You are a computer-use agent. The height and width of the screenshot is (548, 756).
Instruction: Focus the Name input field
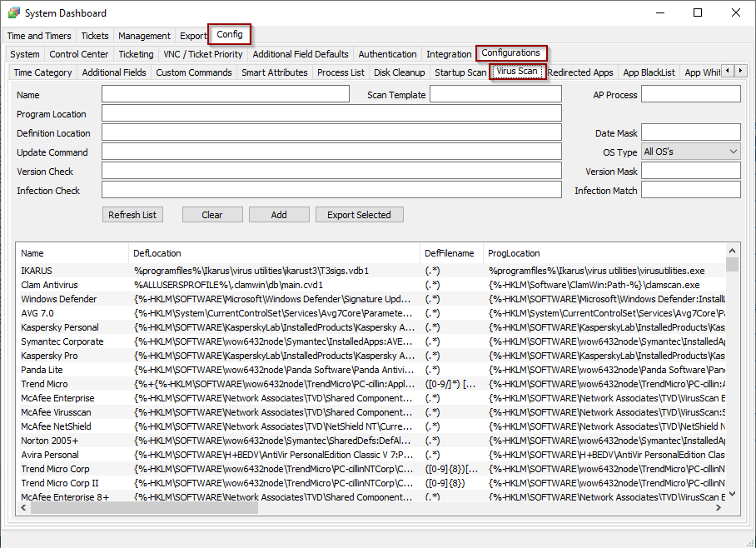coord(225,94)
